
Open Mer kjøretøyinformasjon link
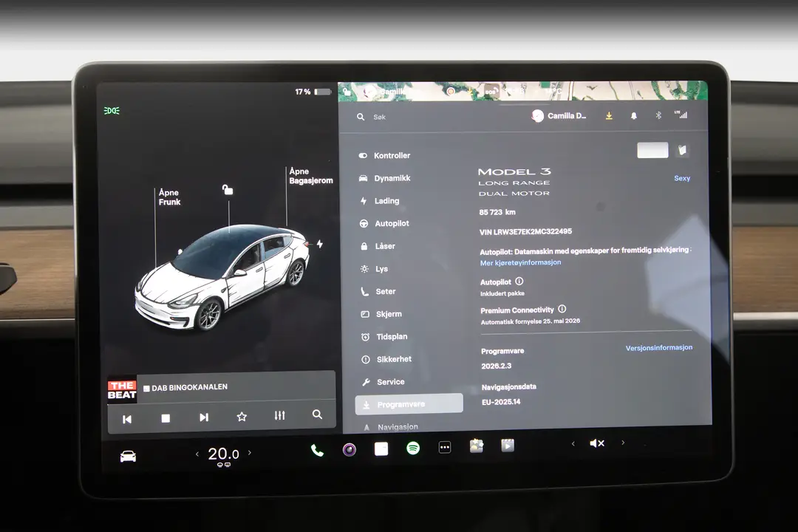520,263
